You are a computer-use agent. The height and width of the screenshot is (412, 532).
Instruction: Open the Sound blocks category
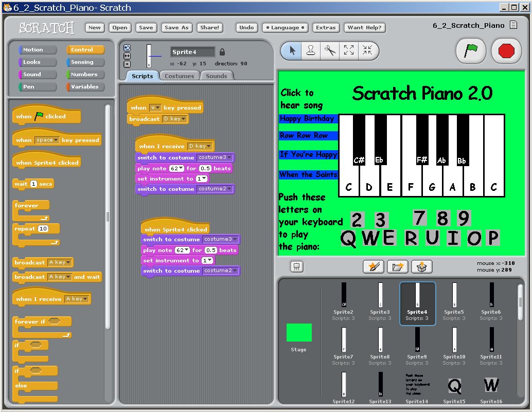pyautogui.click(x=38, y=74)
